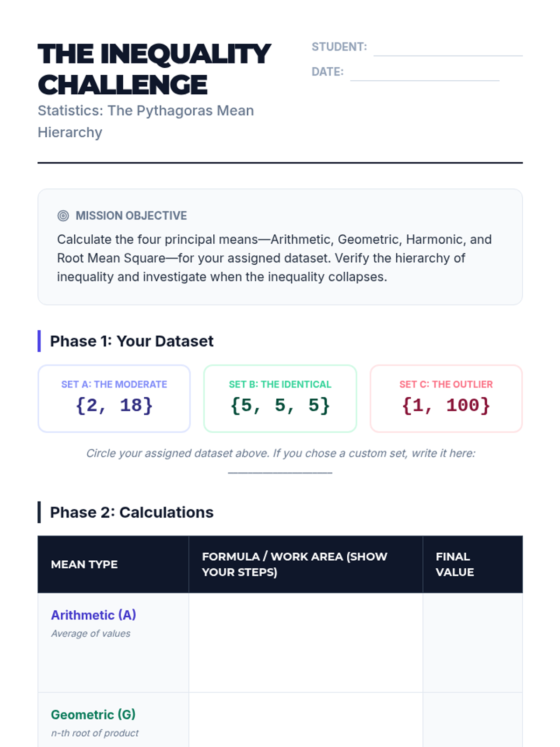Viewport: 560px width, 747px height.
Task: Click The Inequality Challenge title
Action: tap(154, 69)
